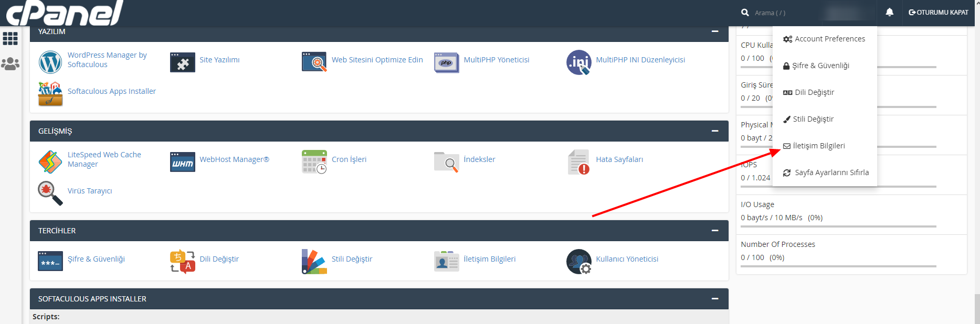Open LiteSpeed Web Cache Manager icon
This screenshot has width=980, height=324.
tap(50, 162)
